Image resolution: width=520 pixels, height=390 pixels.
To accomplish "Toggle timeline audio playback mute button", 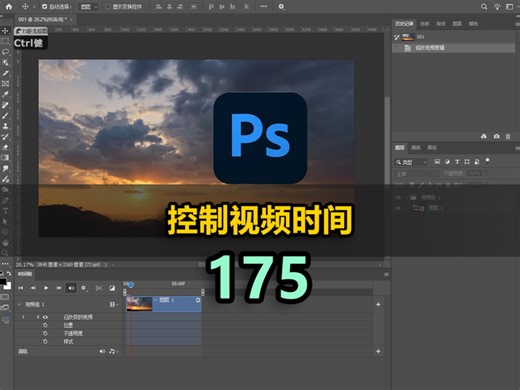I will pos(71,288).
